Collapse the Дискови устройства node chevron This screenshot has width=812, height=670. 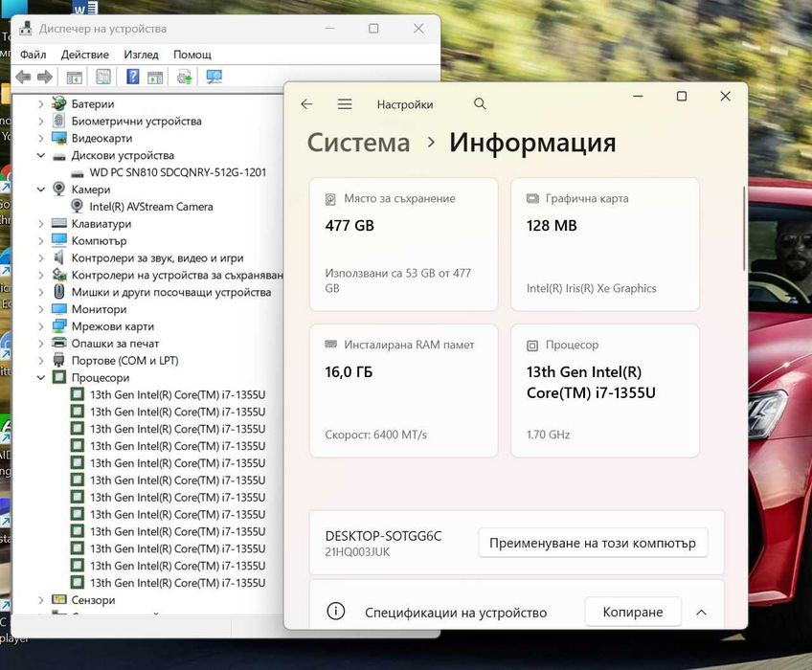click(41, 155)
